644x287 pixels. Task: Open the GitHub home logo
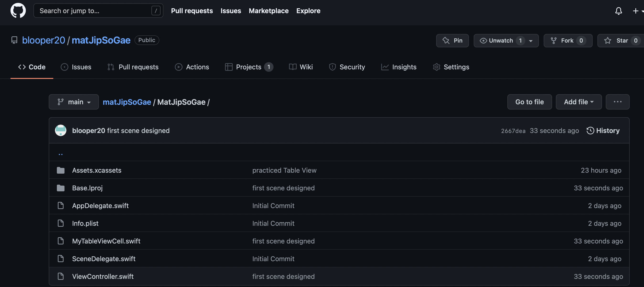(x=18, y=11)
